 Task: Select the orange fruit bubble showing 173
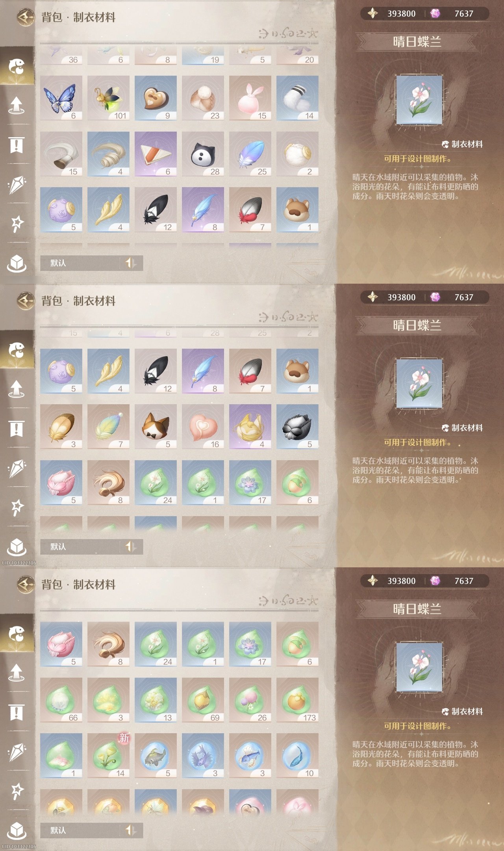pyautogui.click(x=297, y=700)
